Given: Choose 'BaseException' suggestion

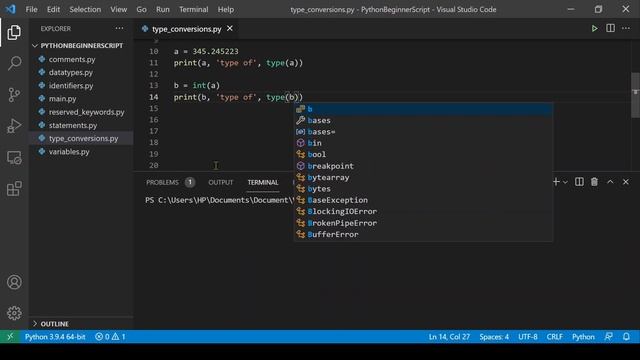Looking at the screenshot, I should 423,200.
